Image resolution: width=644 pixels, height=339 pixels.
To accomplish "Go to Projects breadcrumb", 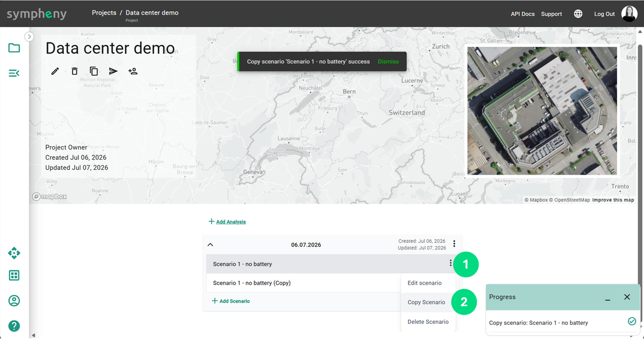I will coord(104,12).
